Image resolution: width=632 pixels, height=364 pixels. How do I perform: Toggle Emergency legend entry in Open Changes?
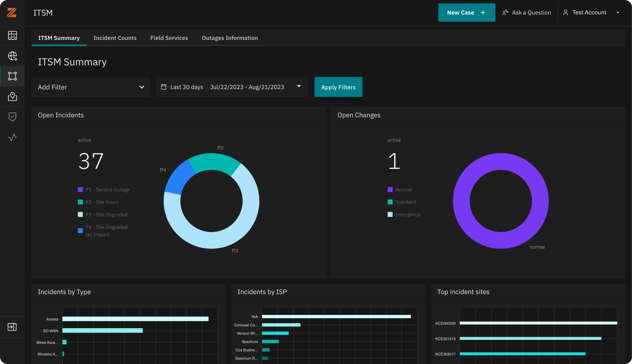click(x=404, y=214)
